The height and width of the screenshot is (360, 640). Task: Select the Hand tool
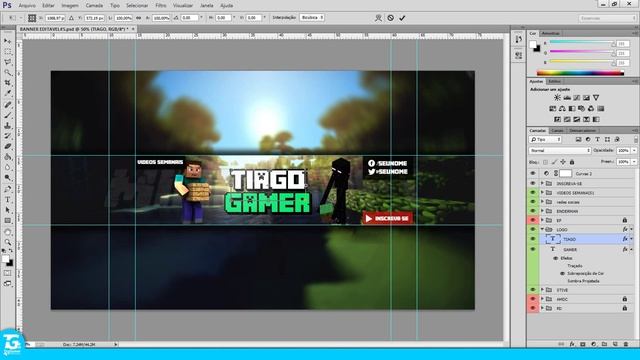point(8,232)
